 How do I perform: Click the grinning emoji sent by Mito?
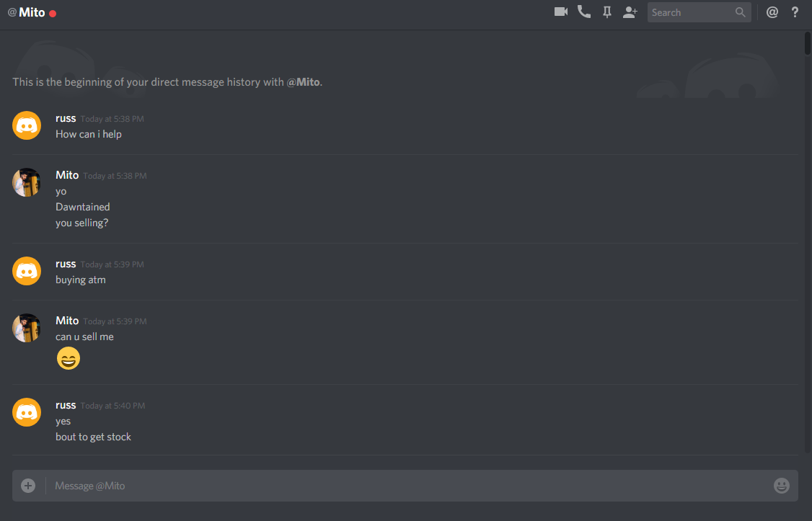(69, 358)
